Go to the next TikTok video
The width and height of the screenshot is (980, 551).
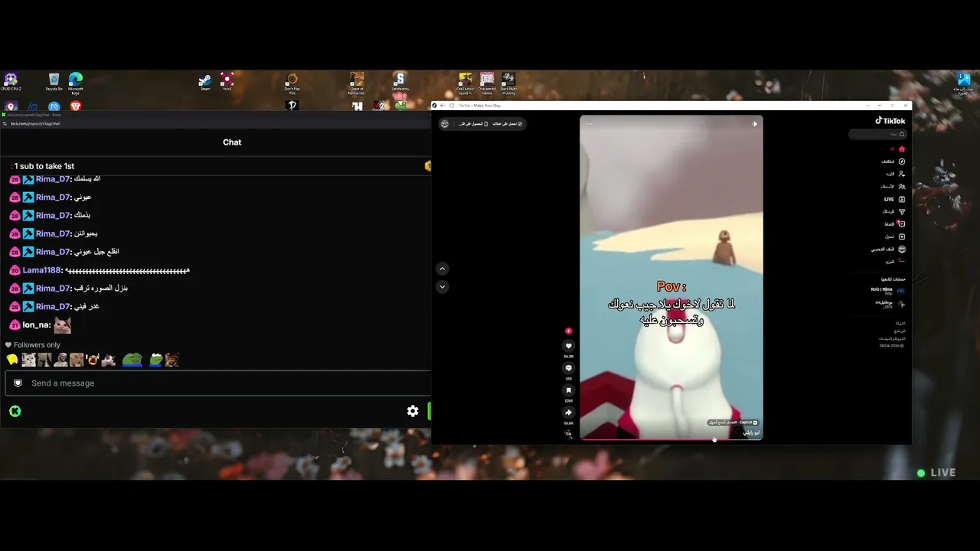[x=442, y=287]
